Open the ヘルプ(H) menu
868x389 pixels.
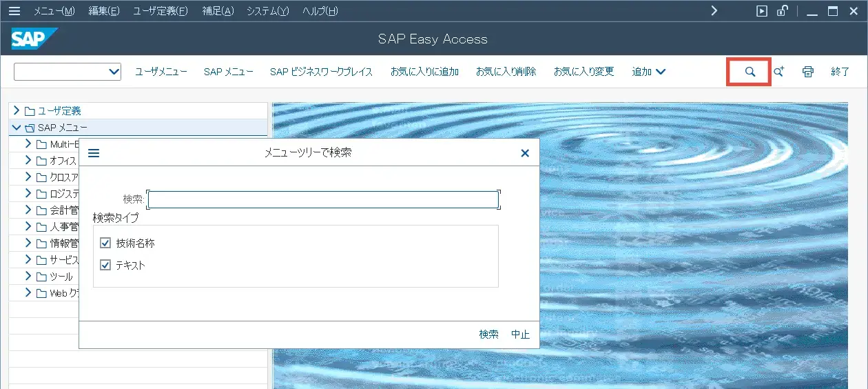[x=320, y=11]
